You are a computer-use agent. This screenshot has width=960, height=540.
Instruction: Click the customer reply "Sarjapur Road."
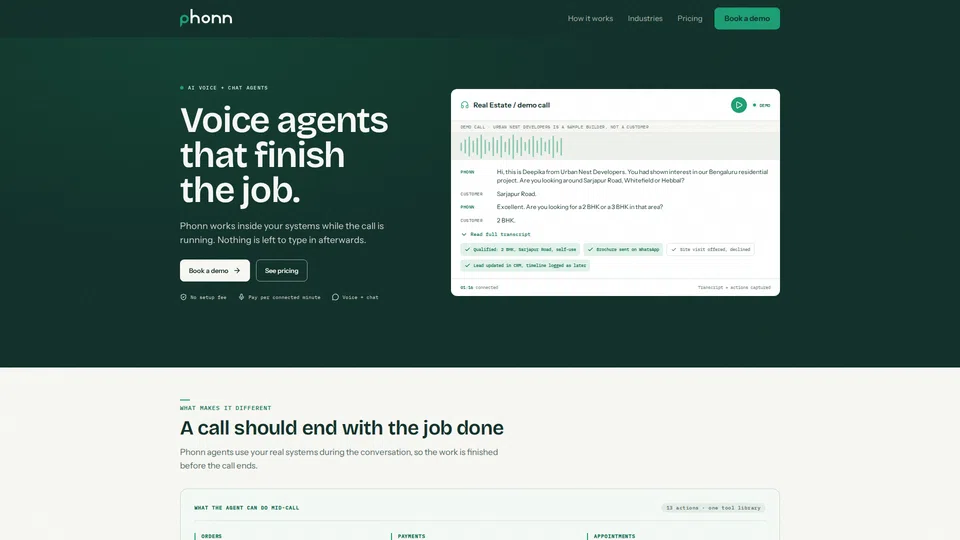coord(516,194)
